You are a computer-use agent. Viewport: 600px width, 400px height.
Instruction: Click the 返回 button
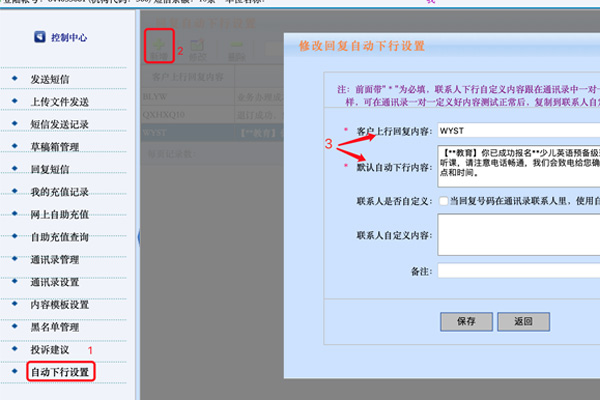click(x=523, y=322)
